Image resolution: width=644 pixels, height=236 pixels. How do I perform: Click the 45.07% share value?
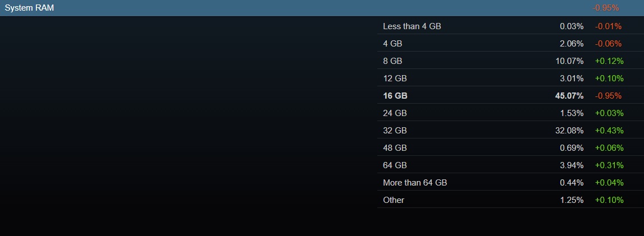coord(569,96)
